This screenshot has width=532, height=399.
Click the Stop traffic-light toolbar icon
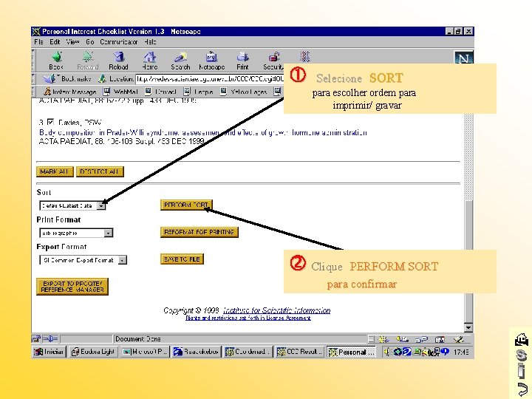[304, 57]
